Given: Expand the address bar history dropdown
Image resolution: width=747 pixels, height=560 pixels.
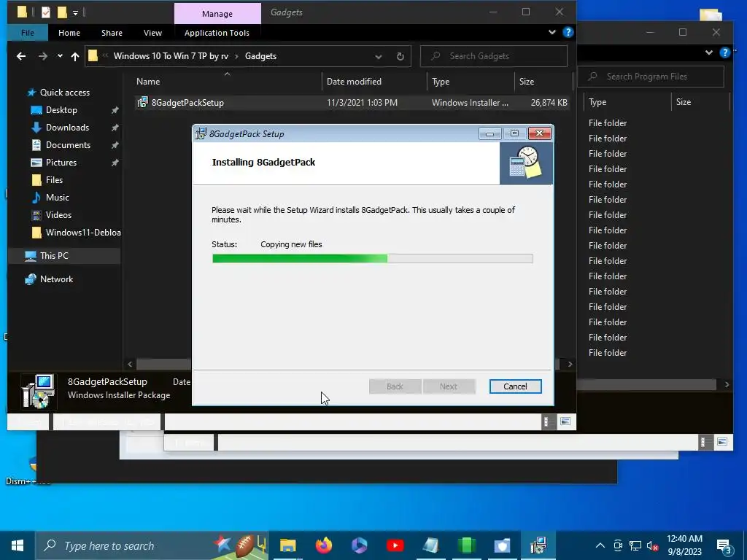Looking at the screenshot, I should click(x=379, y=57).
